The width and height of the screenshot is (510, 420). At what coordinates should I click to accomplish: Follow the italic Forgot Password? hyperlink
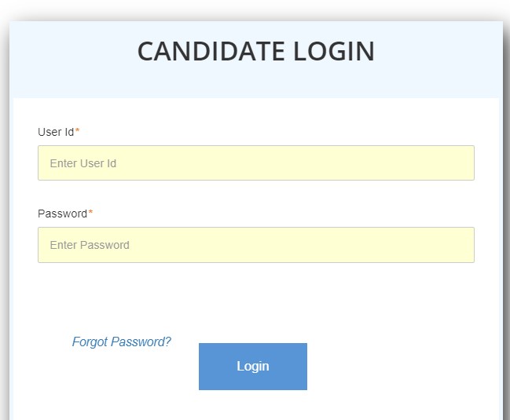point(121,342)
